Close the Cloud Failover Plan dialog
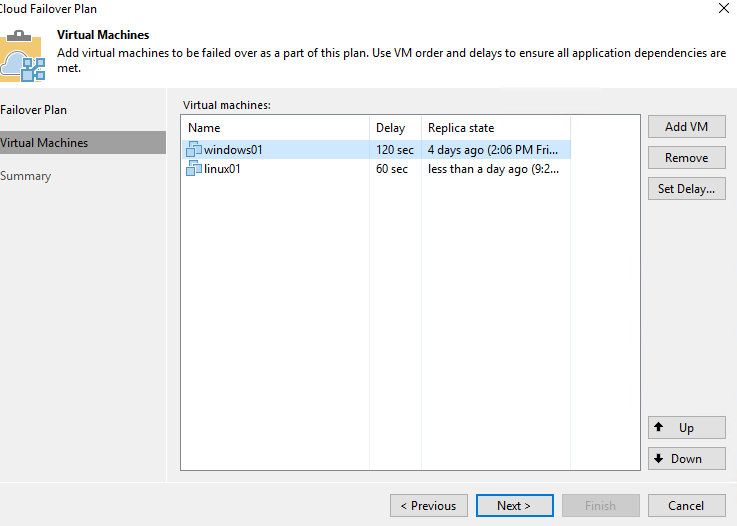The image size is (737, 526). (723, 8)
